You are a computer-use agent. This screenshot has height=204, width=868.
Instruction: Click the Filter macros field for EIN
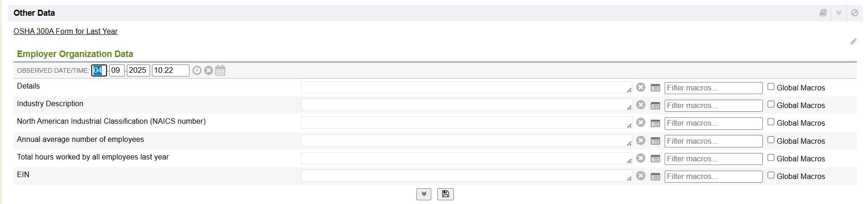pos(713,177)
